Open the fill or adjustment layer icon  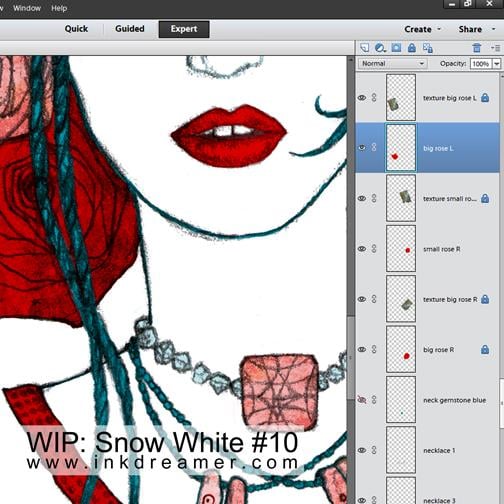(x=380, y=48)
